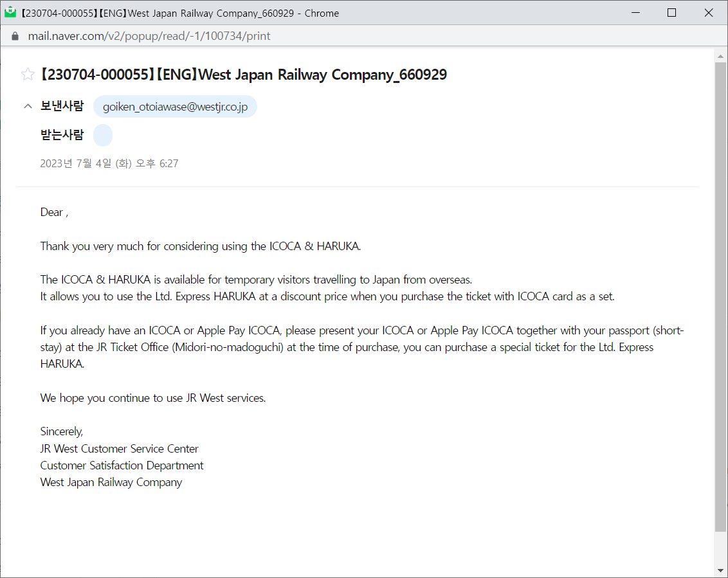The height and width of the screenshot is (578, 728).
Task: Close the Chrome popup window
Action: tap(709, 12)
